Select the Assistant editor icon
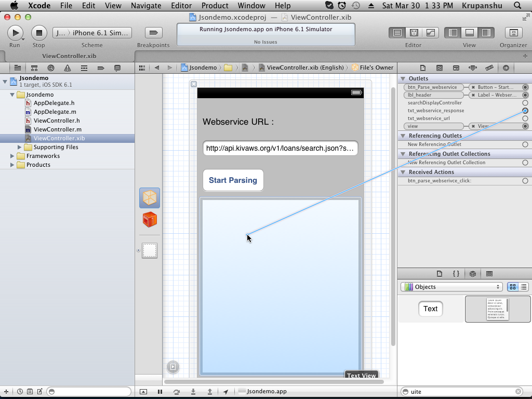532x399 pixels. [x=414, y=33]
